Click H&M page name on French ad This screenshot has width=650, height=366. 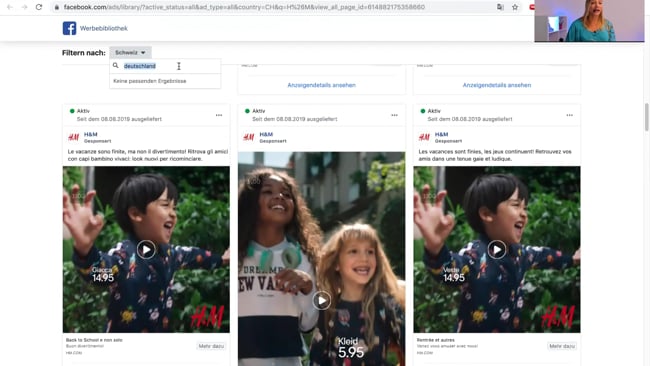(441, 134)
